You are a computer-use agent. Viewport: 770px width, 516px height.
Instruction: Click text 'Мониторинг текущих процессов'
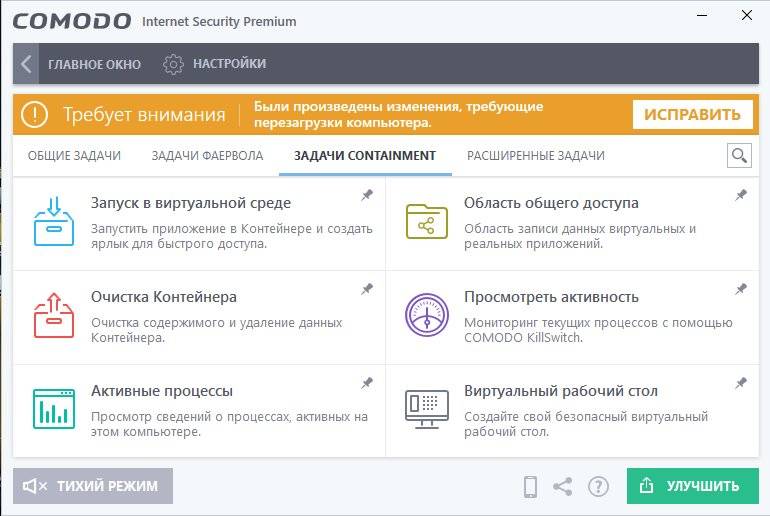[561, 323]
